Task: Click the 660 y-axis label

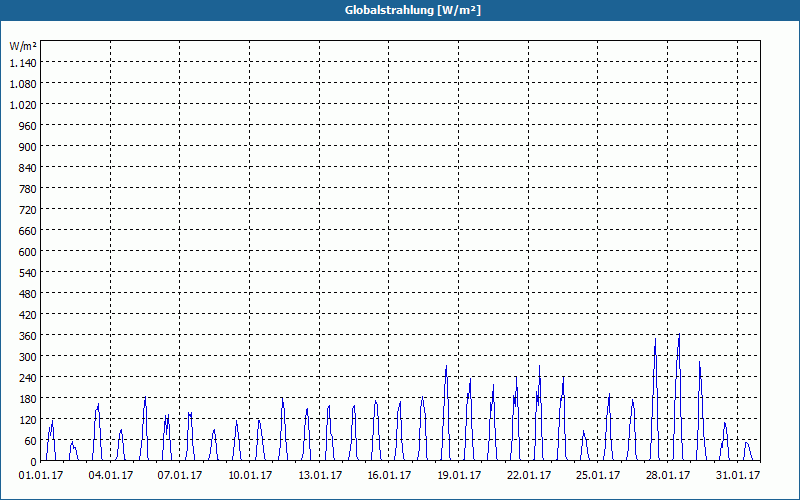Action: coord(28,231)
